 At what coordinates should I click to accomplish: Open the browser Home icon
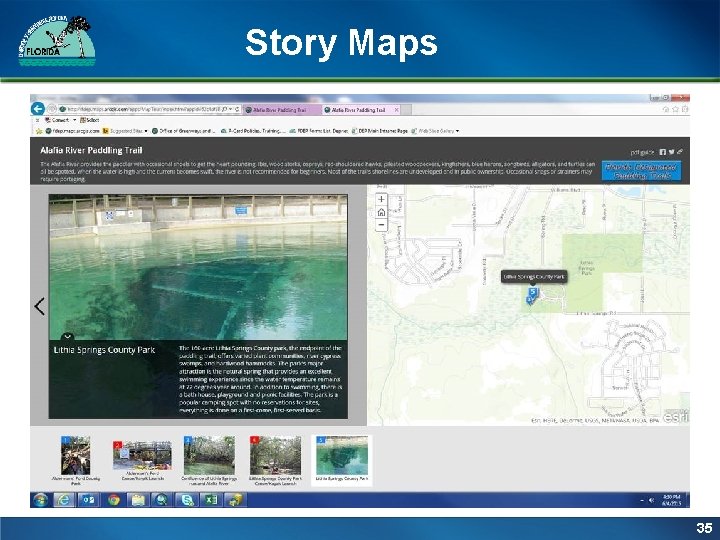pos(666,109)
